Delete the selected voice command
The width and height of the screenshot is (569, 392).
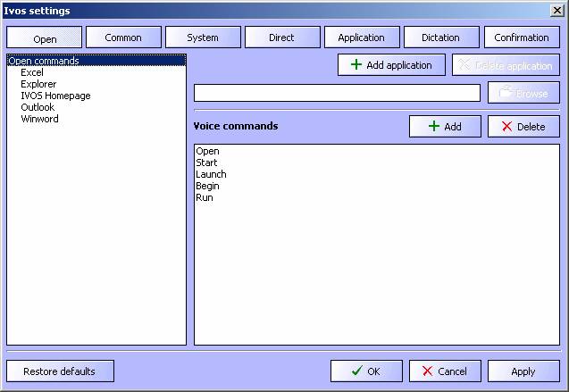523,126
